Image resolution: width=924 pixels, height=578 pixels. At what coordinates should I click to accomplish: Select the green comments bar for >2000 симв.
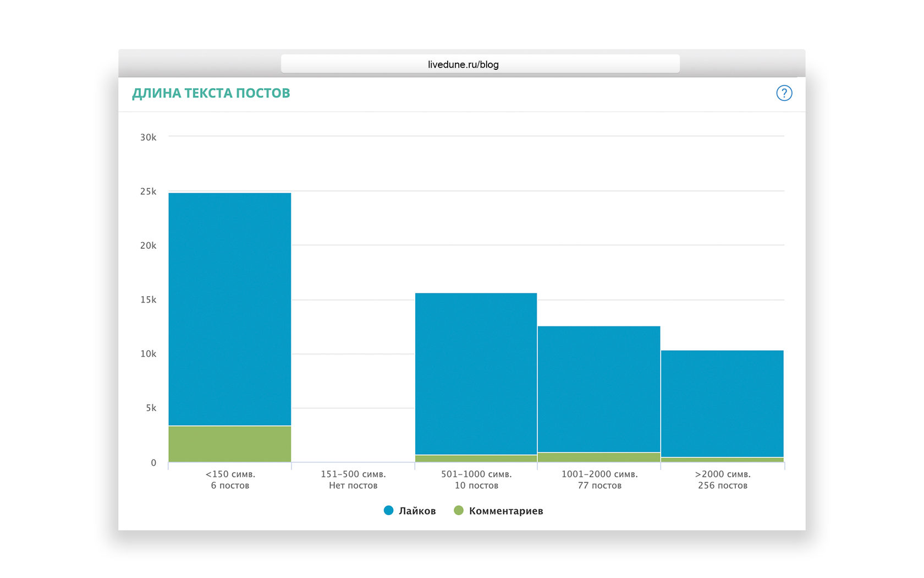tap(722, 460)
